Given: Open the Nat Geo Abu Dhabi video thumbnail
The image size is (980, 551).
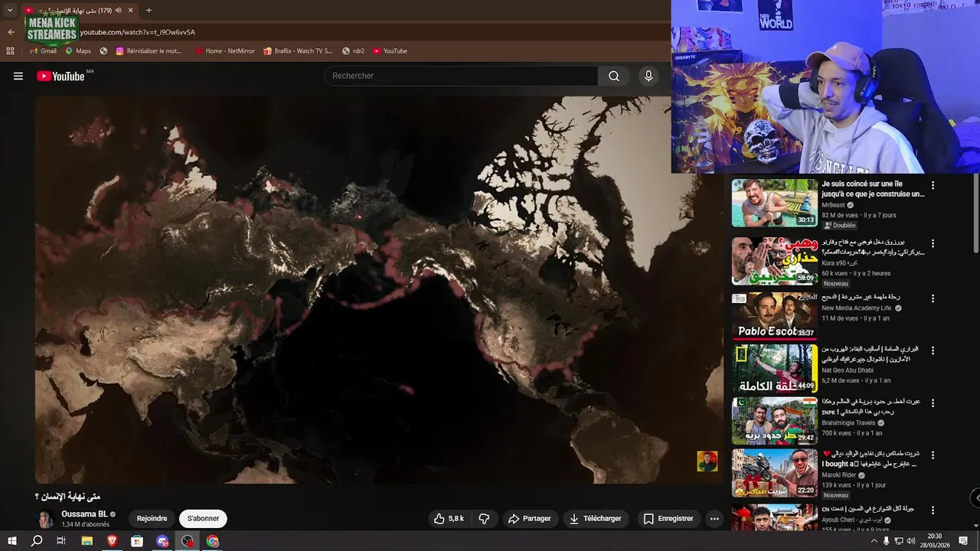Looking at the screenshot, I should pos(774,368).
